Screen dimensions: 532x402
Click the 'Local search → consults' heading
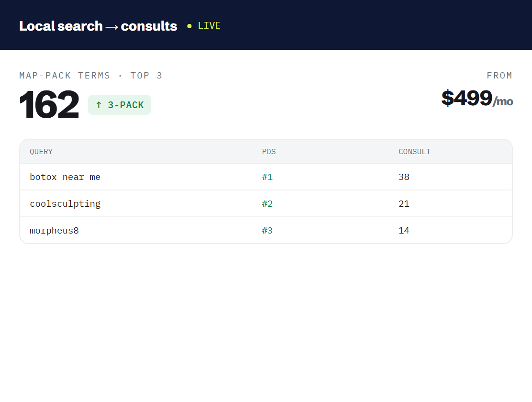click(98, 26)
